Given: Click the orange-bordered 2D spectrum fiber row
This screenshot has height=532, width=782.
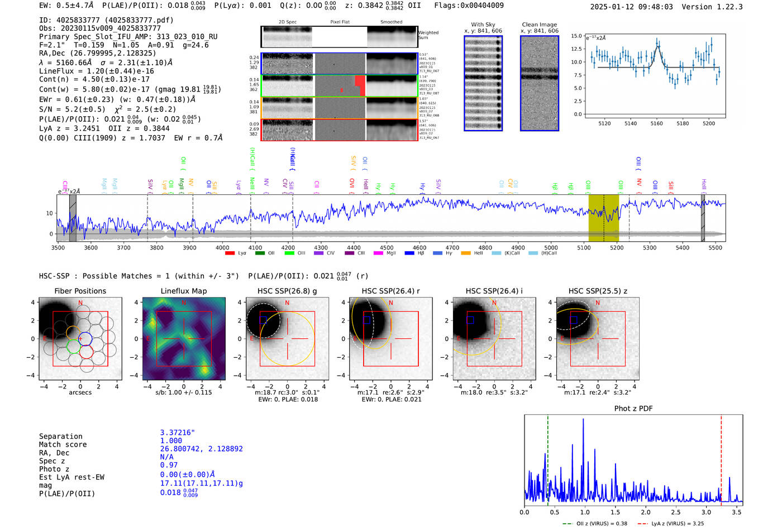Looking at the screenshot, I should pos(339,108).
